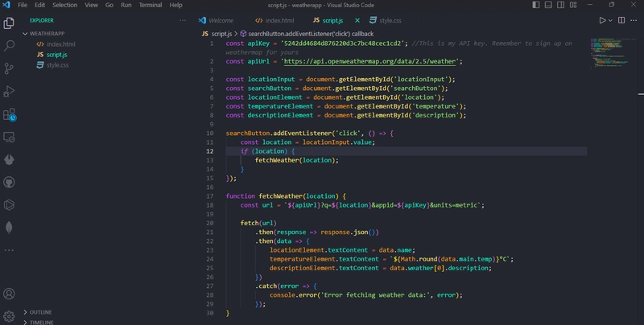The height and width of the screenshot is (325, 644).
Task: Click line number 17 in gutter
Action: (210, 196)
